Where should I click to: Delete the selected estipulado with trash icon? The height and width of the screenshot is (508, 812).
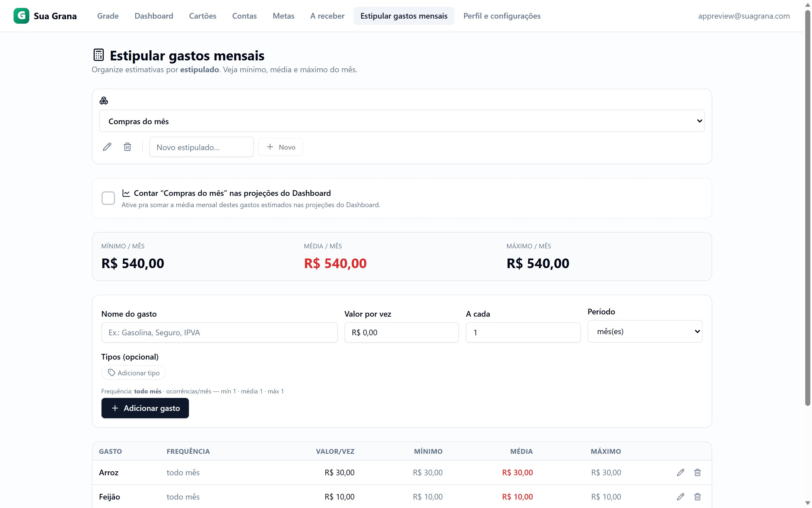coord(127,147)
